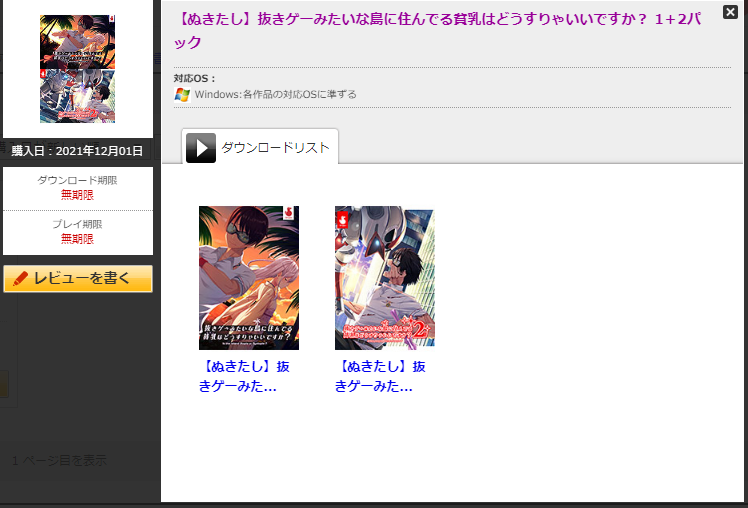Click the link text under the sunset cover
This screenshot has height=508, width=748.
coord(244,376)
